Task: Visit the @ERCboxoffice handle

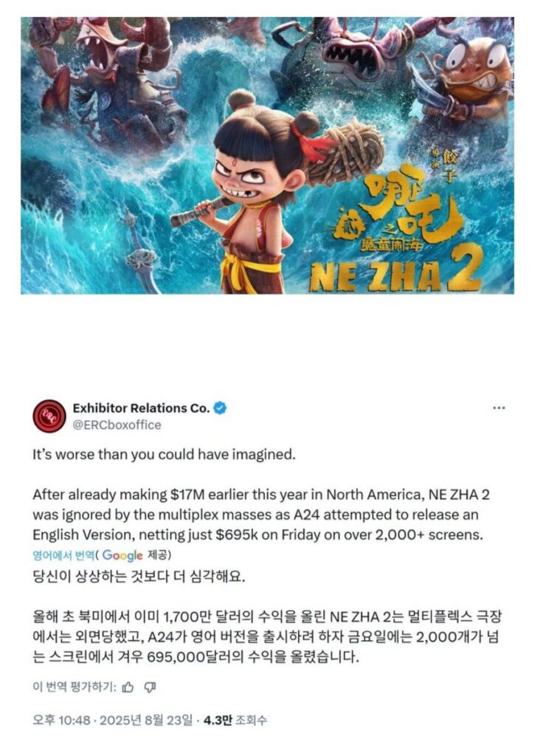Action: [117, 425]
